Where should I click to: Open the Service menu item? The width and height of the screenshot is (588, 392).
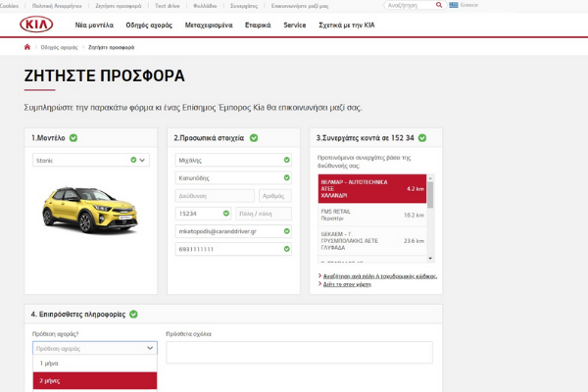[295, 25]
